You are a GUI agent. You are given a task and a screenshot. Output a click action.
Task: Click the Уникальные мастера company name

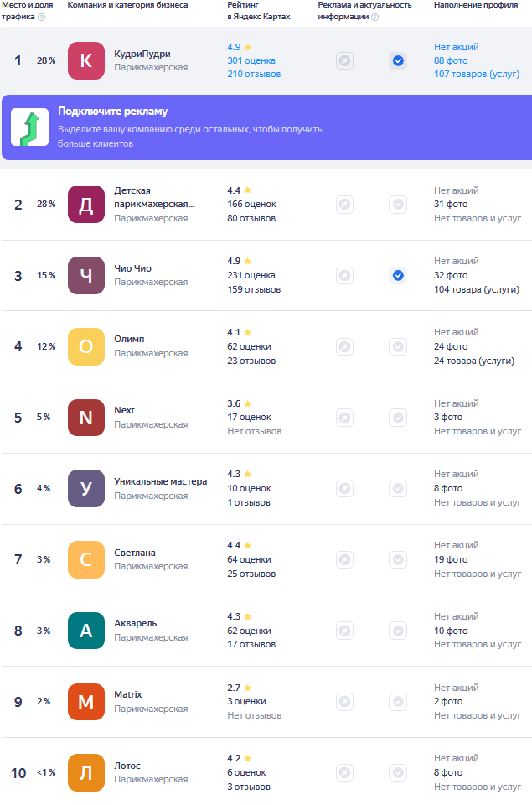[x=161, y=481]
